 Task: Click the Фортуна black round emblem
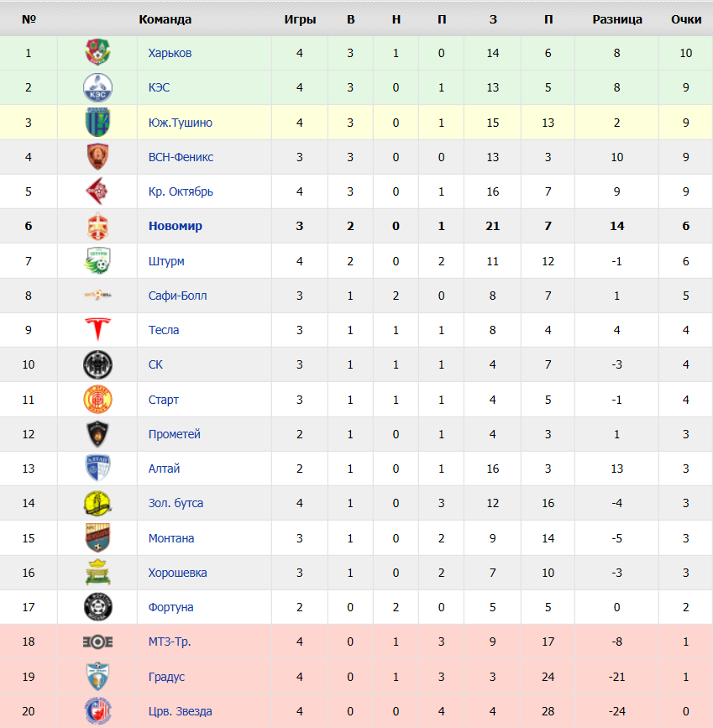coord(97,607)
